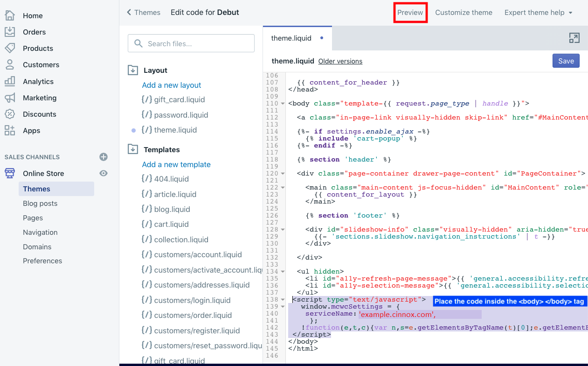The width and height of the screenshot is (588, 366).
Task: View online store via eye icon
Action: tap(104, 173)
